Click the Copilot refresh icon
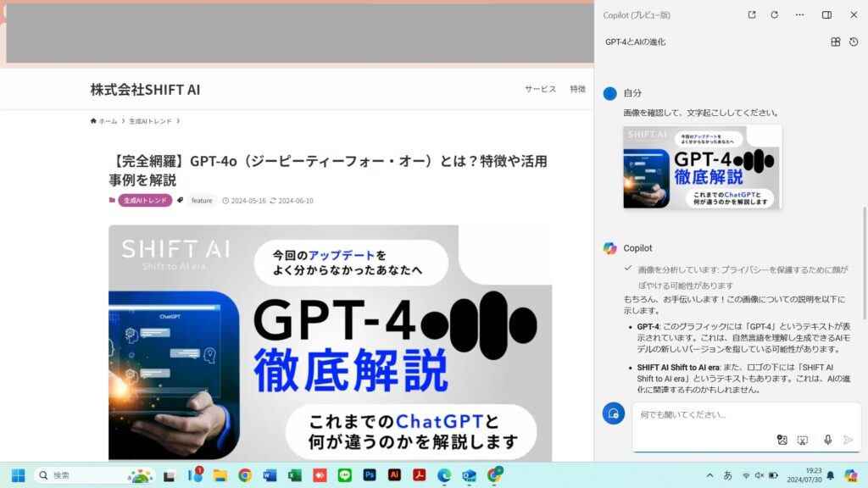 [x=774, y=15]
